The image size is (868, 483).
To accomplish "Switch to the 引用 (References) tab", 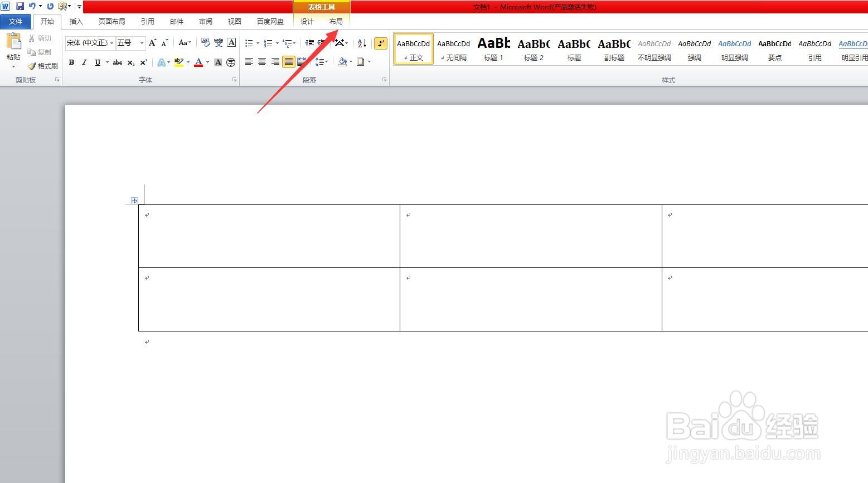I will 147,22.
